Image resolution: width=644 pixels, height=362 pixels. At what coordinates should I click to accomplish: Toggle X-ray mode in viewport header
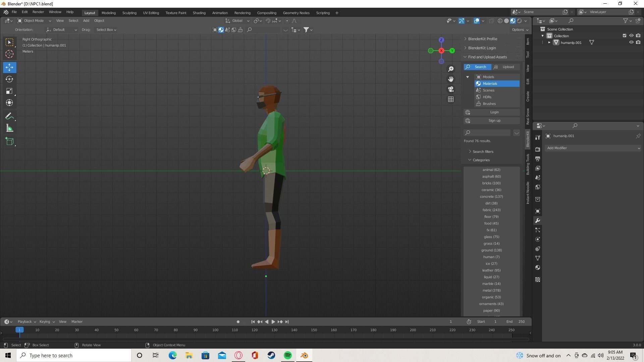point(491,21)
